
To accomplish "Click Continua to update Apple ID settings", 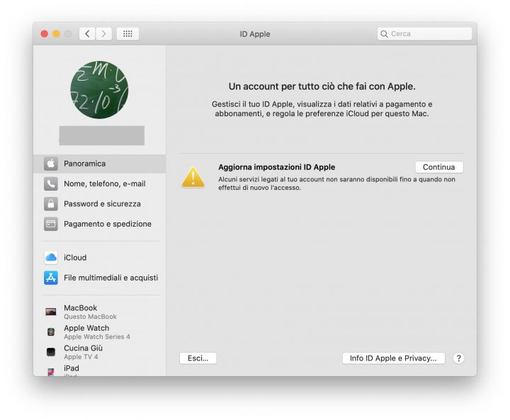I will [439, 167].
